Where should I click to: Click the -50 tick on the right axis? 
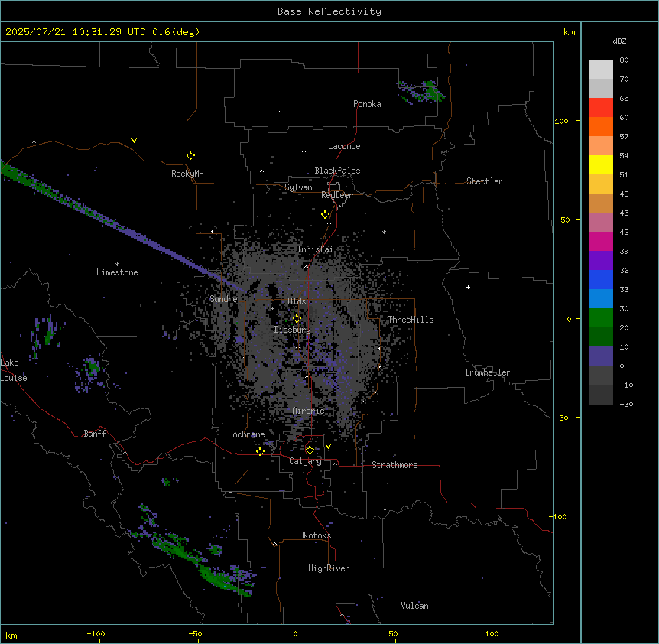tap(561, 418)
